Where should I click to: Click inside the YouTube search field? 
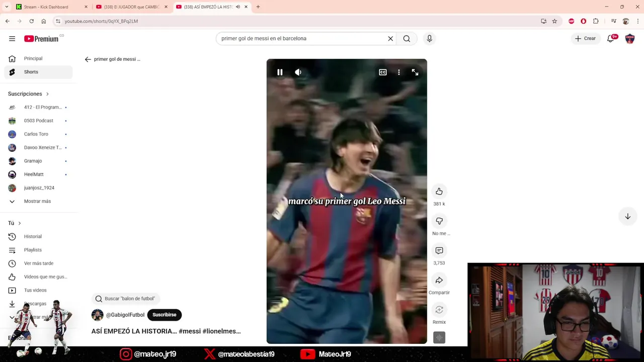tap(302, 38)
